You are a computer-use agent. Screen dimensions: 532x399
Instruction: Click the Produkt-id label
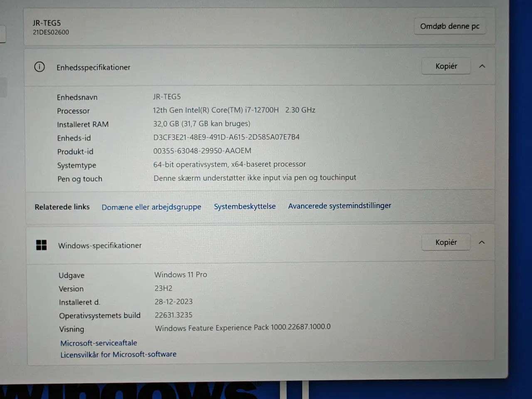coord(75,151)
